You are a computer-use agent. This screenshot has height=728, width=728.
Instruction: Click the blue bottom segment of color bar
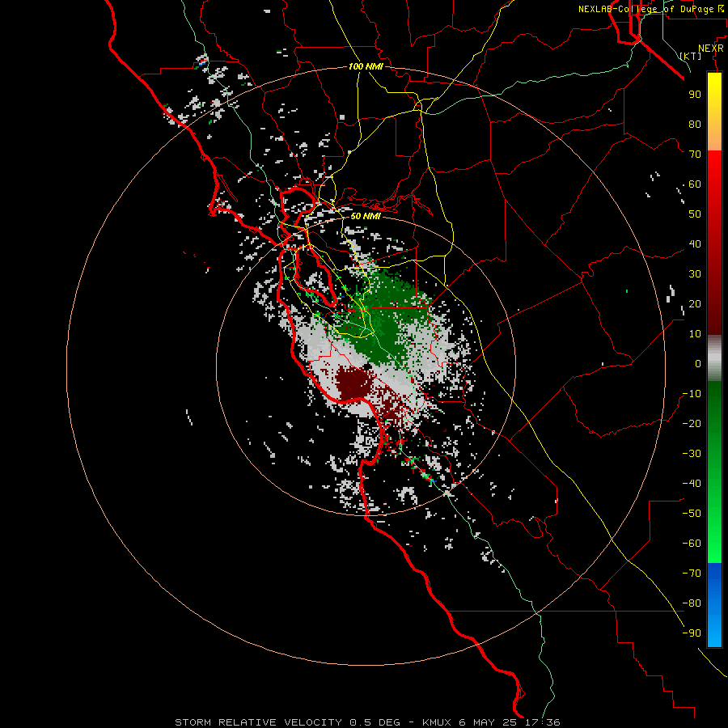coord(714,605)
